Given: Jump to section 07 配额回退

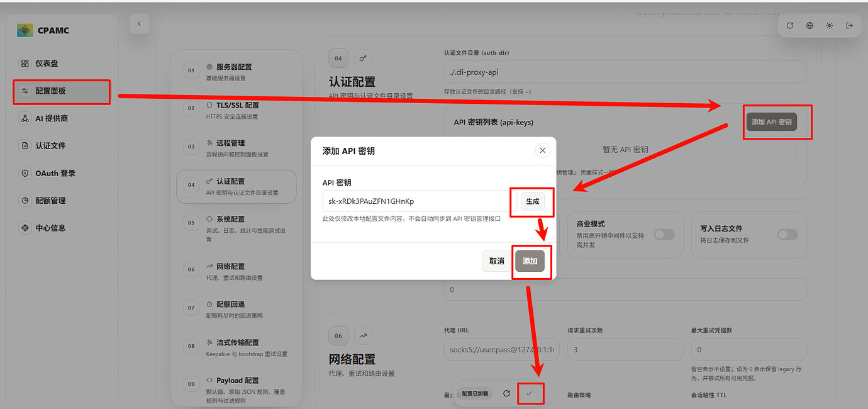Looking at the screenshot, I should pyautogui.click(x=236, y=310).
